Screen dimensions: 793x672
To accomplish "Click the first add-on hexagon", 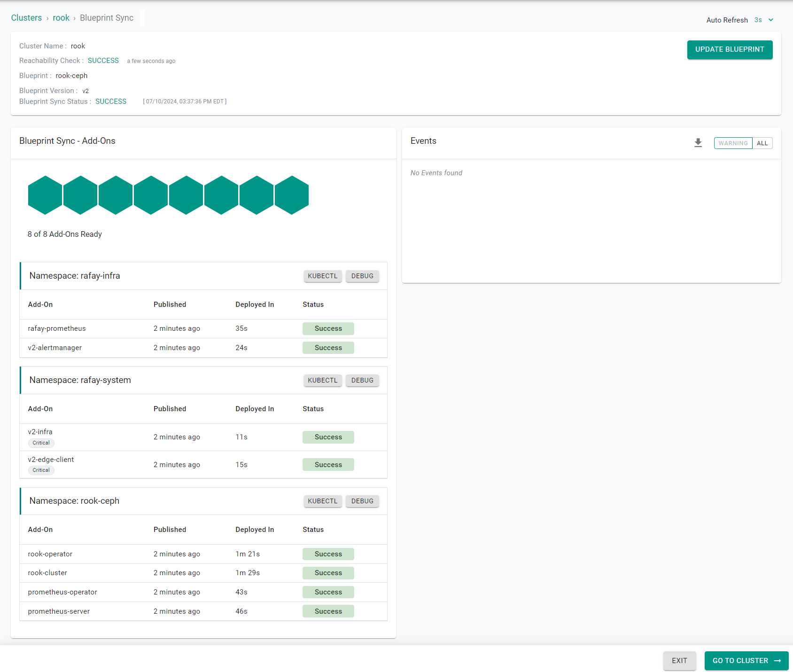I will click(x=45, y=195).
